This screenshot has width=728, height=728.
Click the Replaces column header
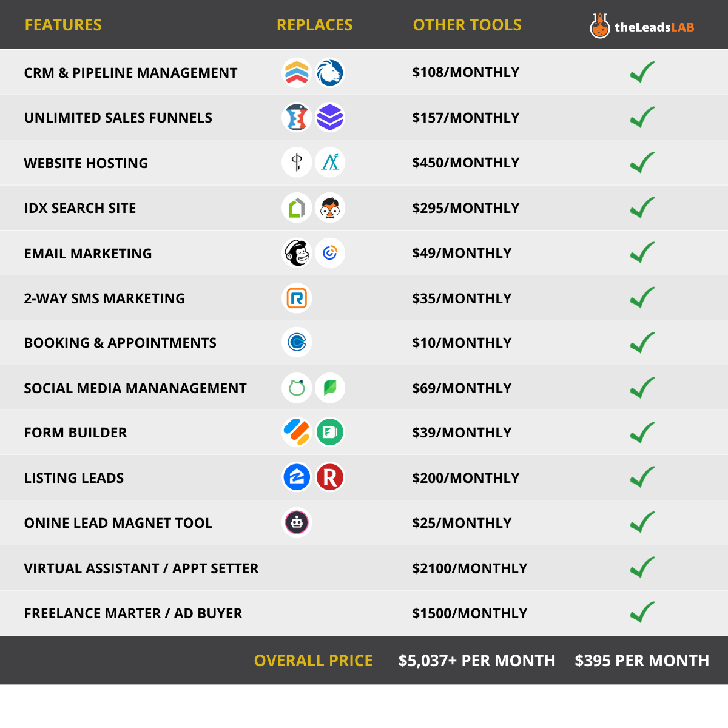314,25
